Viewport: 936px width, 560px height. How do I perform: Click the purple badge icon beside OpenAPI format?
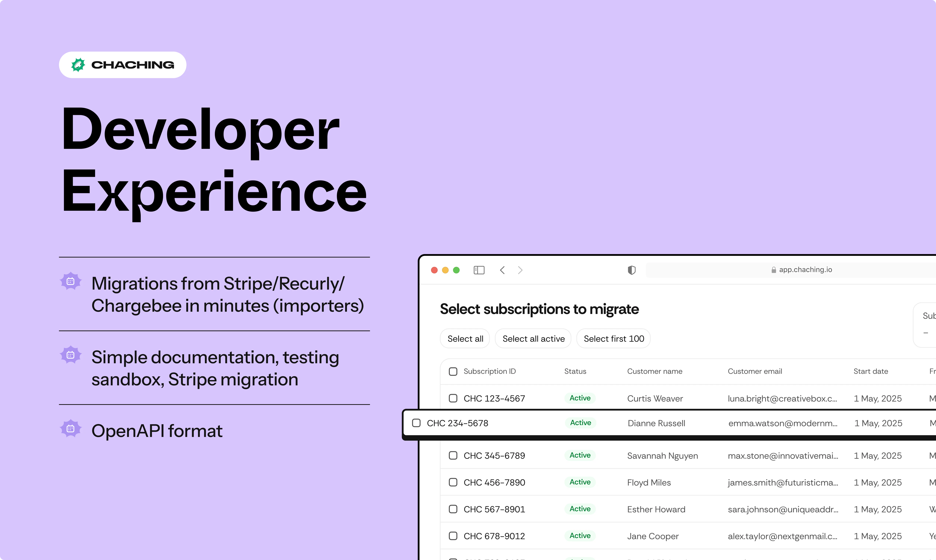pos(71,429)
